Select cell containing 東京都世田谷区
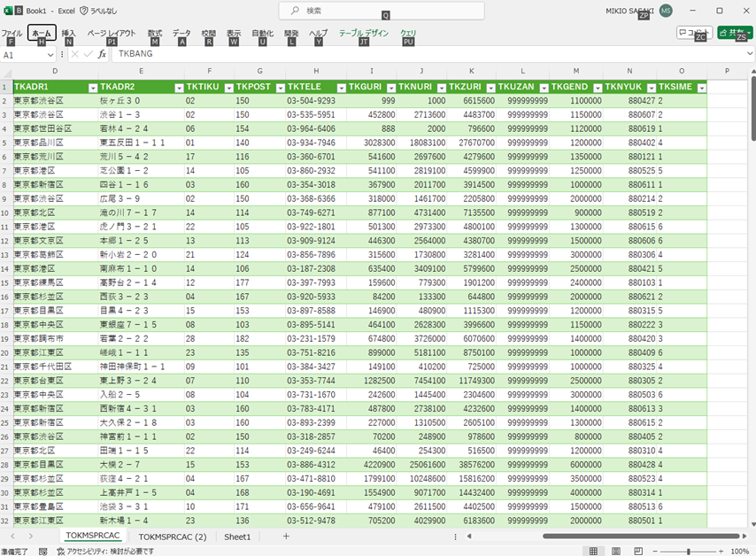The image size is (756, 556). click(55, 128)
